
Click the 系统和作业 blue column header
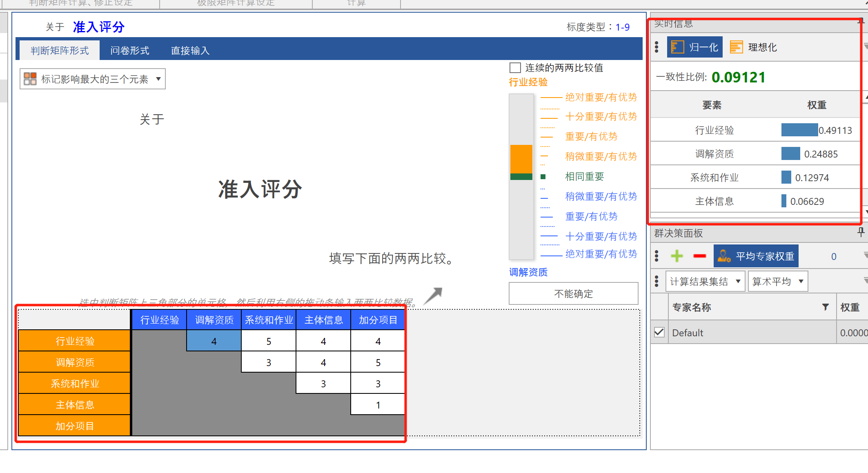[269, 320]
